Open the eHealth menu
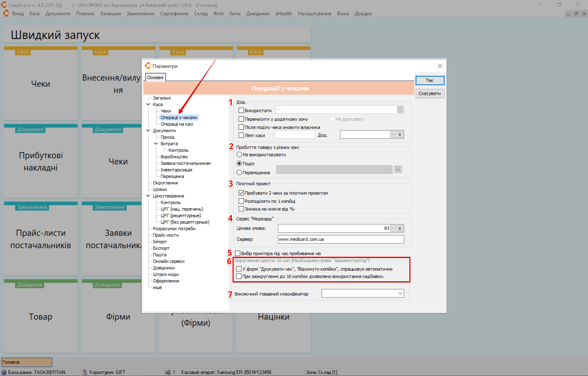 tap(283, 14)
